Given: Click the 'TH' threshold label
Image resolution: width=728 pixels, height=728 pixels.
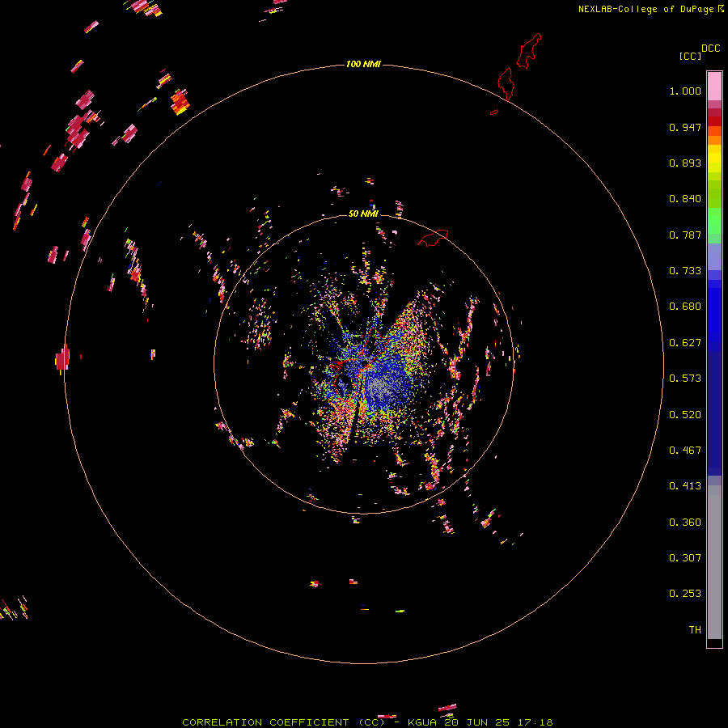Looking at the screenshot, I should 695,630.
